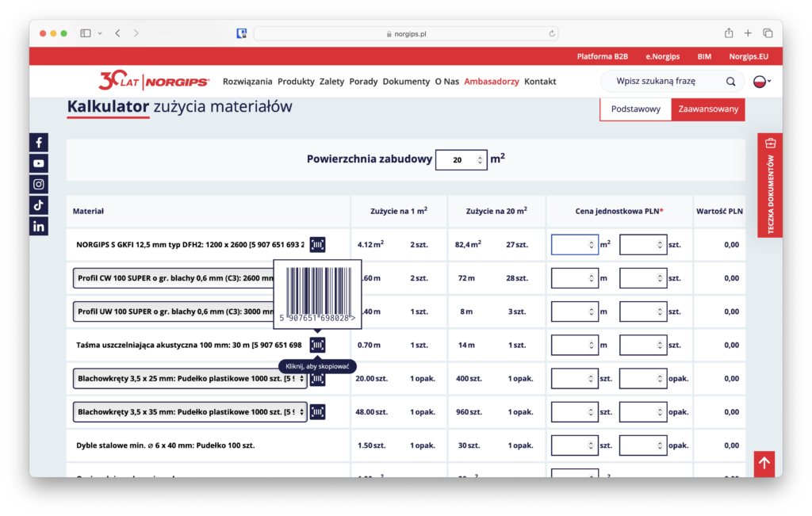Click barcode icon for NORGIPS S GKFI row

pyautogui.click(x=317, y=245)
